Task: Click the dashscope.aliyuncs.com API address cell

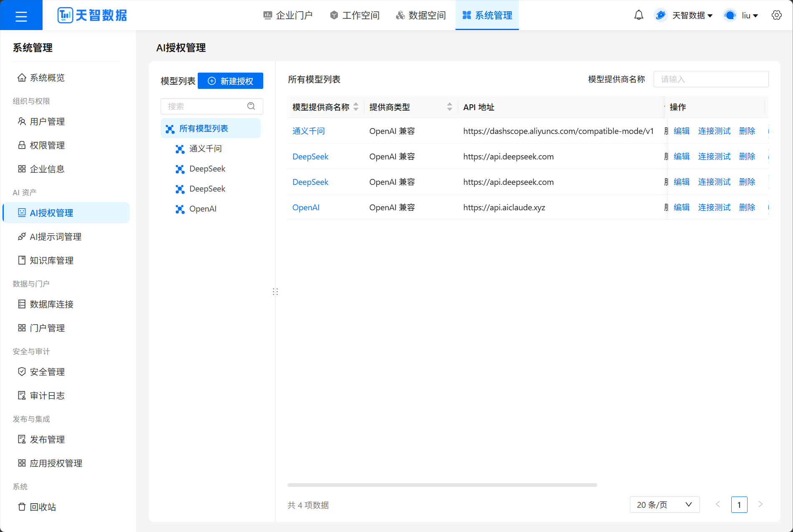Action: coord(558,131)
